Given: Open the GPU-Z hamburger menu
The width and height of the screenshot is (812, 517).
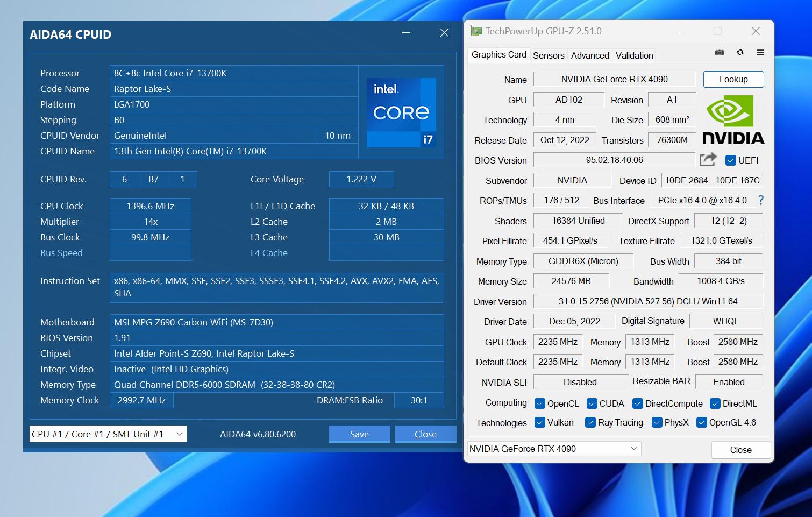Looking at the screenshot, I should pos(760,52).
